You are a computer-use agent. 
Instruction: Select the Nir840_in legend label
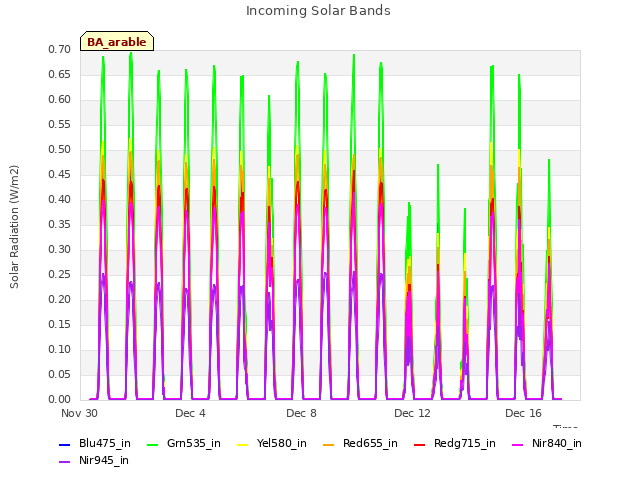557,444
